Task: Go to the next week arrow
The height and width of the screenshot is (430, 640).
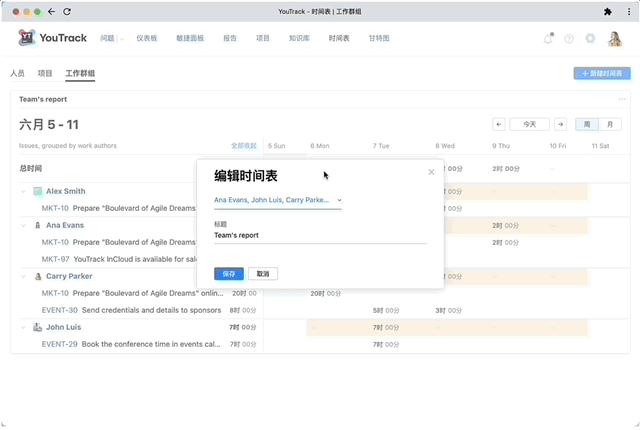Action: (560, 124)
